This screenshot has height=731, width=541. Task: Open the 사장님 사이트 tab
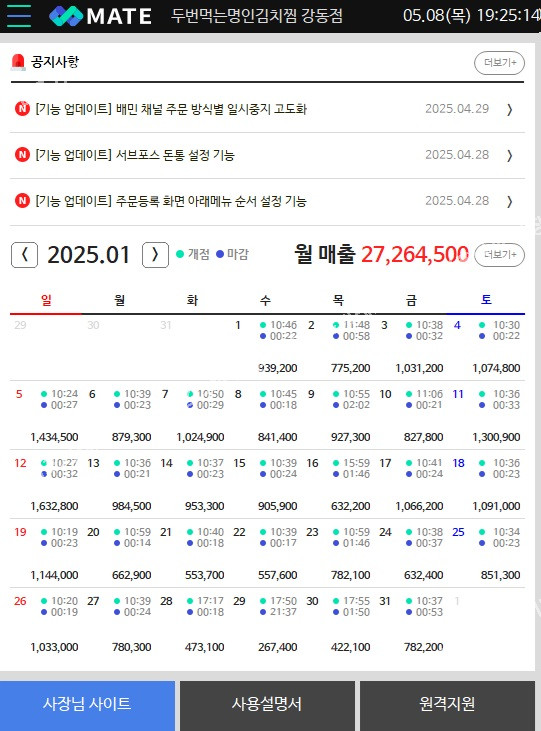pos(87,705)
